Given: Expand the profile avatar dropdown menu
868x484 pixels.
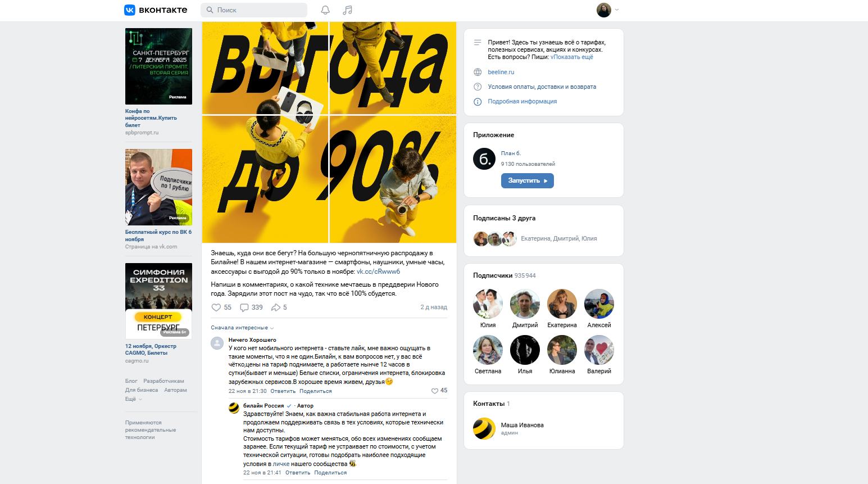Looking at the screenshot, I should tap(608, 10).
